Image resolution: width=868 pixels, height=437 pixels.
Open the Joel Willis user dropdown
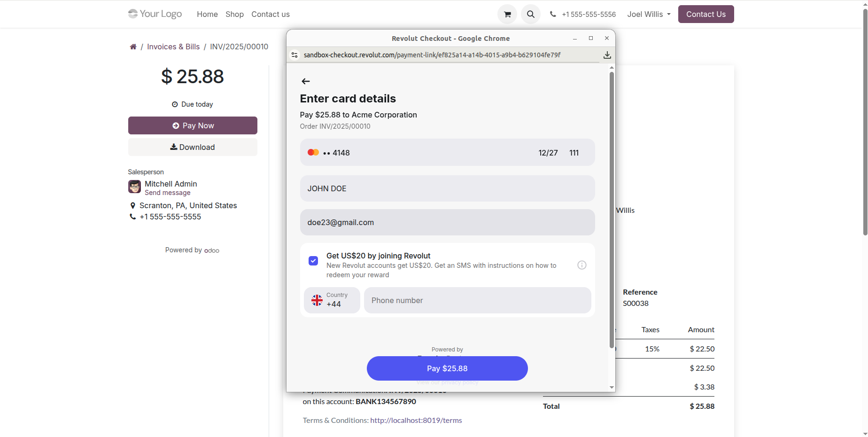click(649, 15)
